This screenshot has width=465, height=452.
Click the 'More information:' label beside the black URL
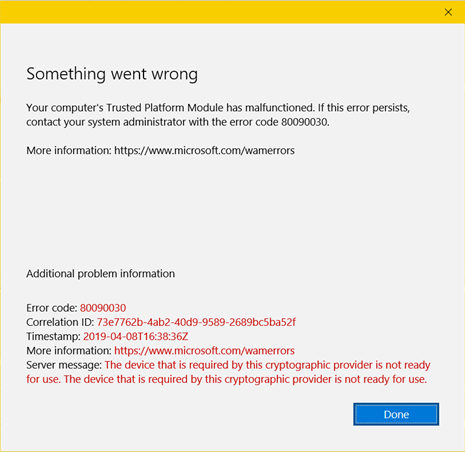[x=69, y=151]
